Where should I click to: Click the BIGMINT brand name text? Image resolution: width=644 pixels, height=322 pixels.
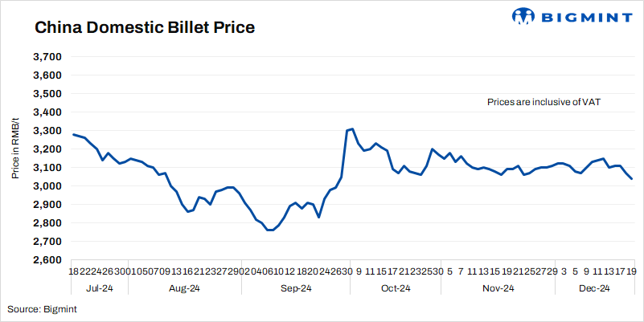(x=585, y=18)
